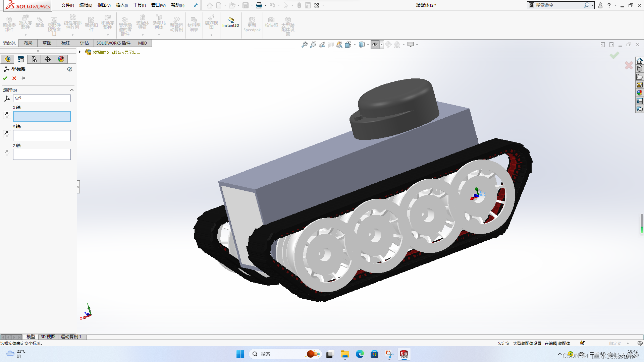The height and width of the screenshot is (362, 644).
Task: Focus the X 轴 selection box
Action: (42, 116)
